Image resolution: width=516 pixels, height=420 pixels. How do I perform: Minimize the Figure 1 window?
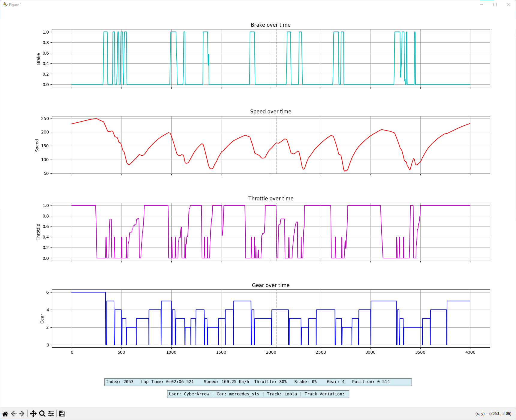click(481, 4)
